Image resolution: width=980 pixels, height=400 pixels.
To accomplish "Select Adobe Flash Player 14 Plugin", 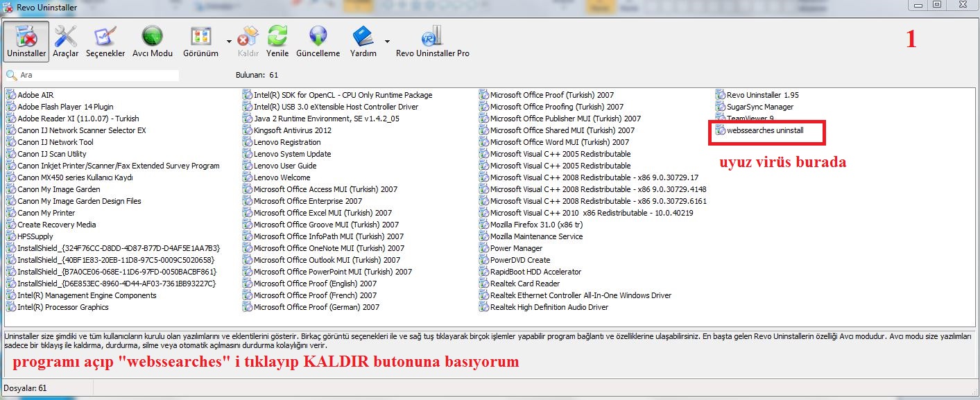I will tap(60, 107).
